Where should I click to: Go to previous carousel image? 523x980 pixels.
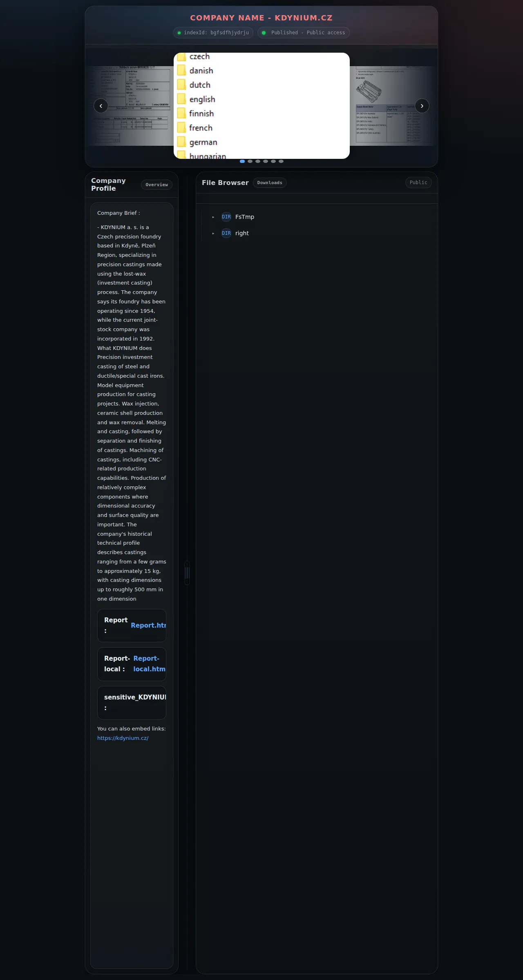click(101, 106)
